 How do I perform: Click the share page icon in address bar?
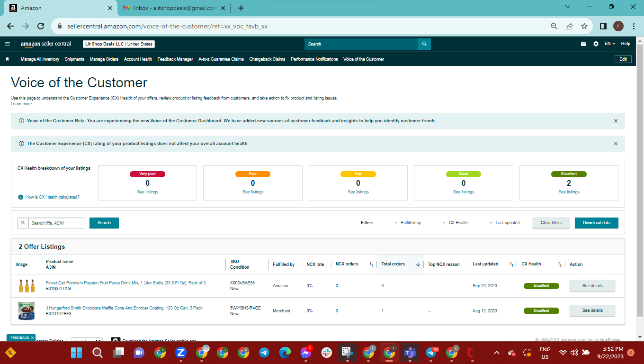point(569,26)
